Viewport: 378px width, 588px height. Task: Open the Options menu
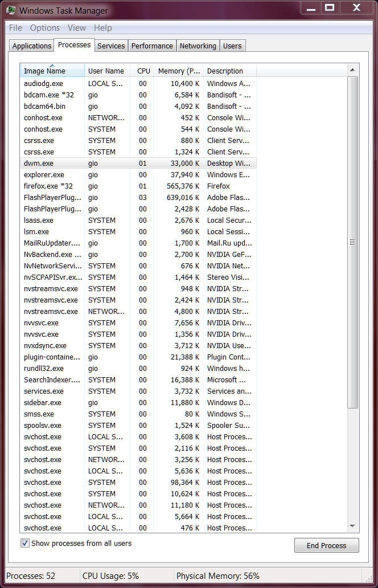click(45, 28)
